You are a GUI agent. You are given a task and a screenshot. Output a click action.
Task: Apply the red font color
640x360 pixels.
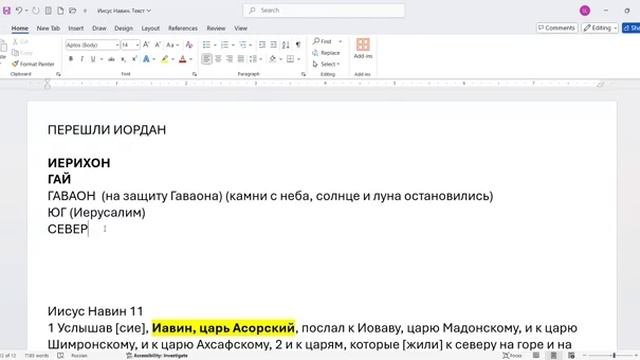pos(182,60)
